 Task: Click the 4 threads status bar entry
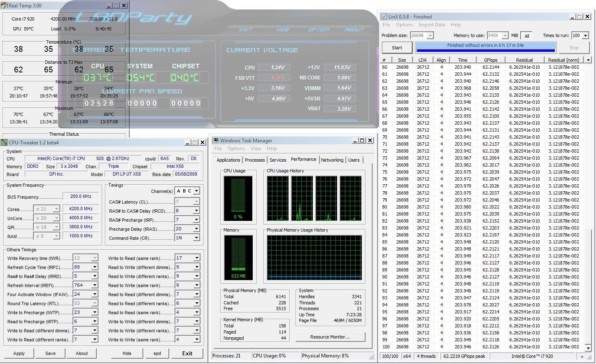pos(426,356)
